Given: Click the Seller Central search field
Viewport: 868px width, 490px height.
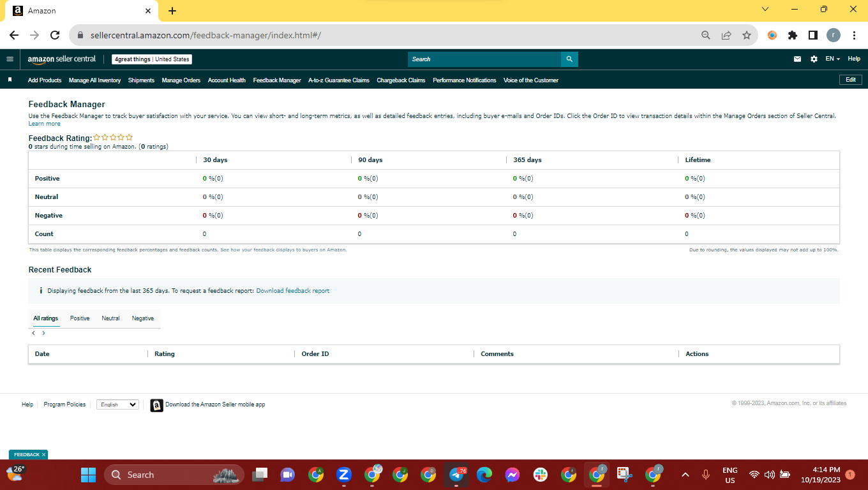Looking at the screenshot, I should pyautogui.click(x=484, y=59).
